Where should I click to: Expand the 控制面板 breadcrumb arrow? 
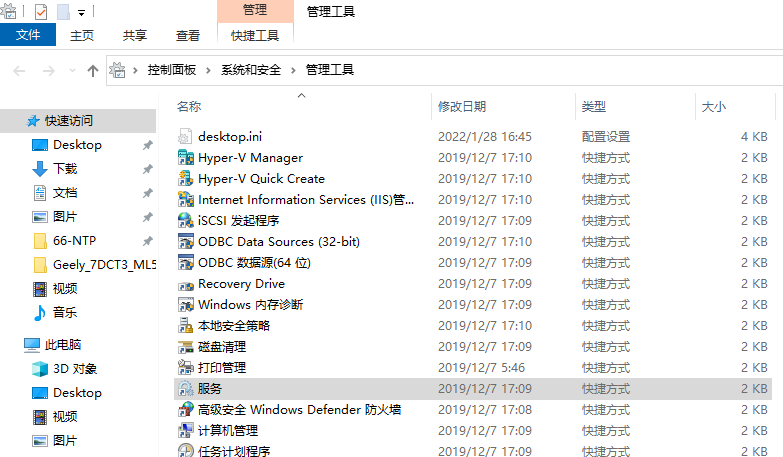(x=208, y=70)
